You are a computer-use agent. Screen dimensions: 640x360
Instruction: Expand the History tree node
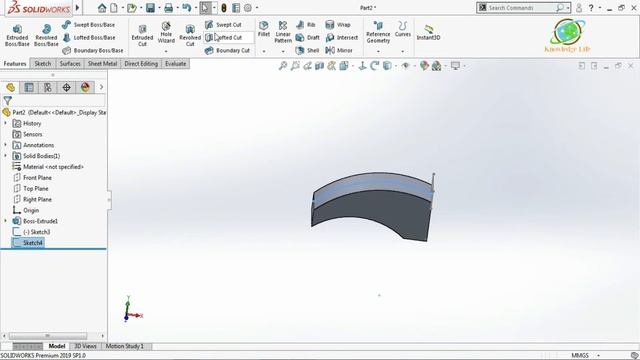pos(6,123)
